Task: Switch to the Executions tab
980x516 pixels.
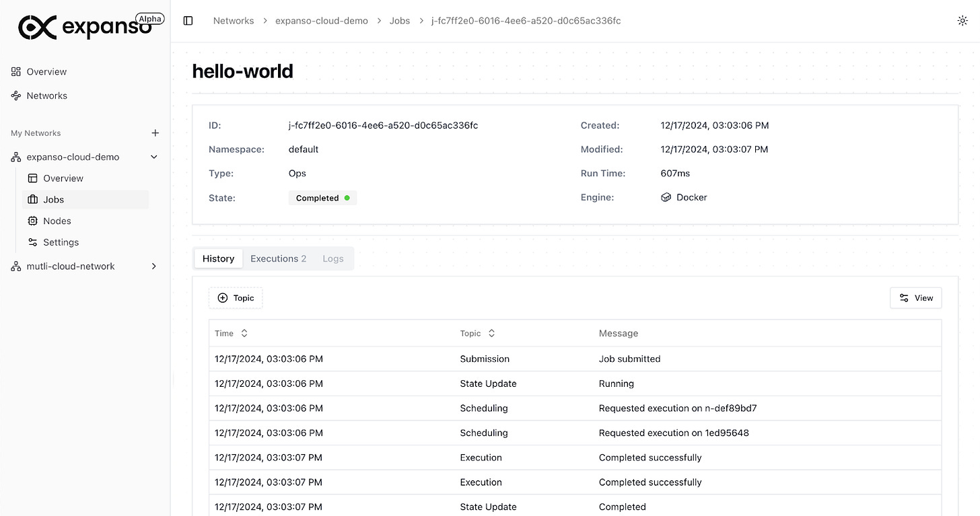Action: (278, 258)
